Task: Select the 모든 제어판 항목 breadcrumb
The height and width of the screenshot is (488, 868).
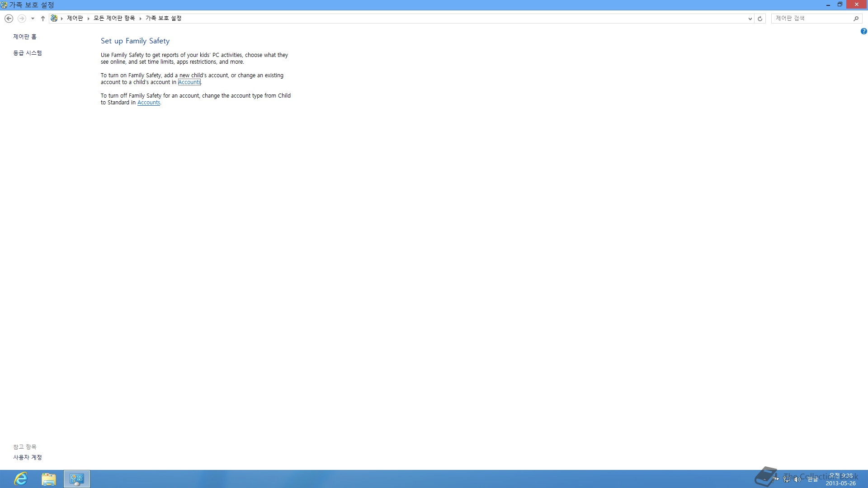Action: click(x=114, y=18)
